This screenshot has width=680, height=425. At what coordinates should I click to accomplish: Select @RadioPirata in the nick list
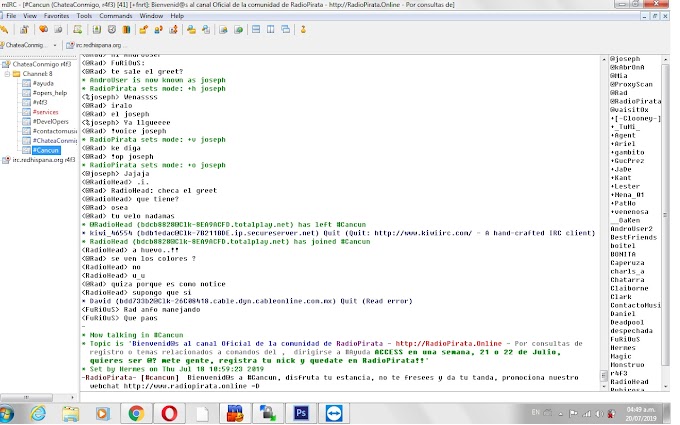635,101
